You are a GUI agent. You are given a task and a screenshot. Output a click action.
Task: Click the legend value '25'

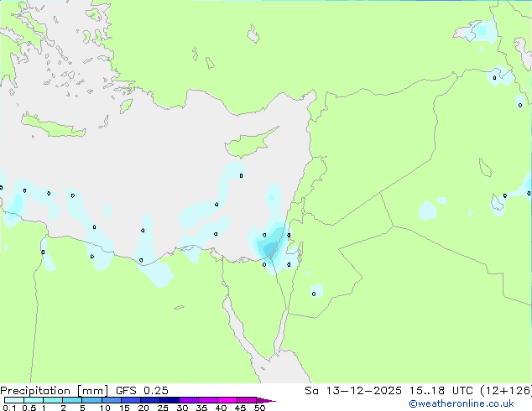point(163,408)
